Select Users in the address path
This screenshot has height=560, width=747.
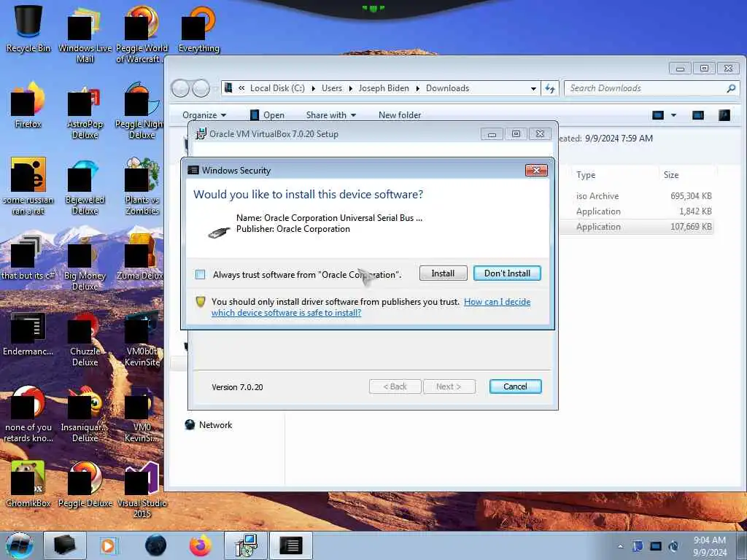[332, 88]
